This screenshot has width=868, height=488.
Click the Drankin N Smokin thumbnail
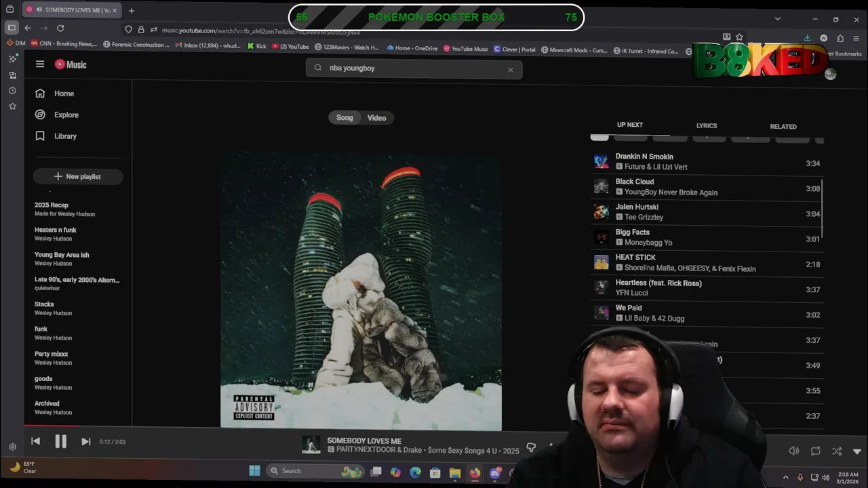coord(601,161)
